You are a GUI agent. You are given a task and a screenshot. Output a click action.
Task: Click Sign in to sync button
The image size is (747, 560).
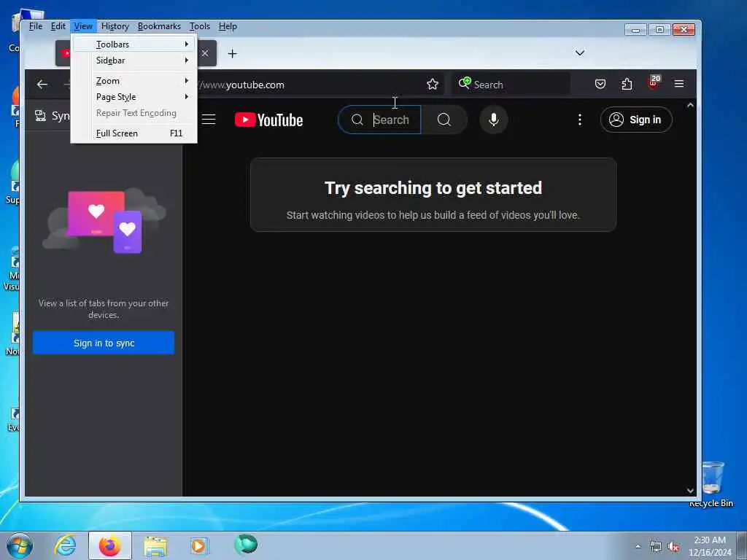(104, 343)
